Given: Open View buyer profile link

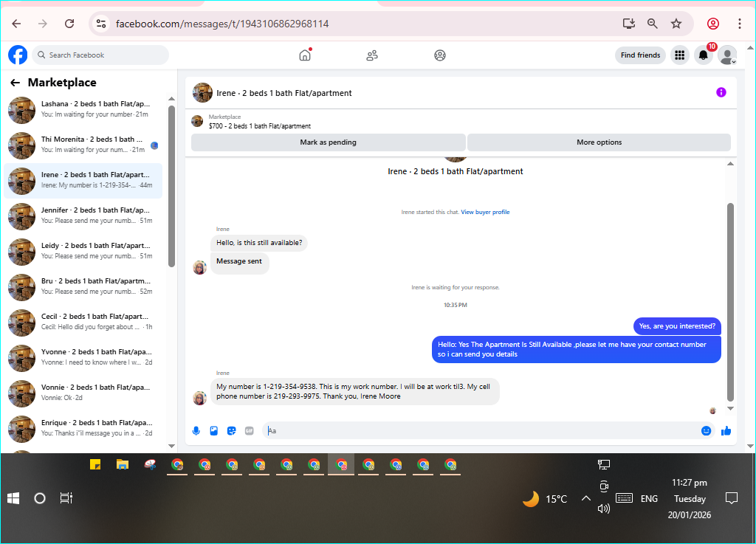Looking at the screenshot, I should (x=485, y=212).
